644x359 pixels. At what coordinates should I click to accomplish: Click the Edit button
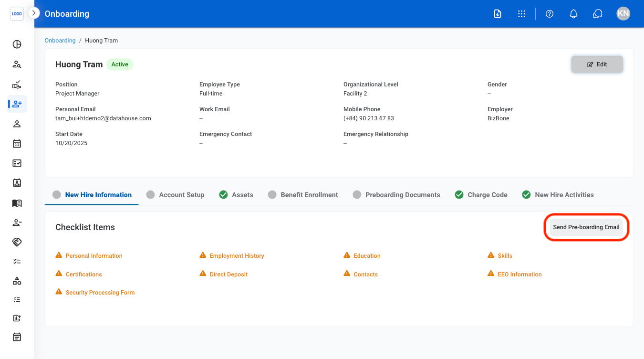tap(597, 64)
